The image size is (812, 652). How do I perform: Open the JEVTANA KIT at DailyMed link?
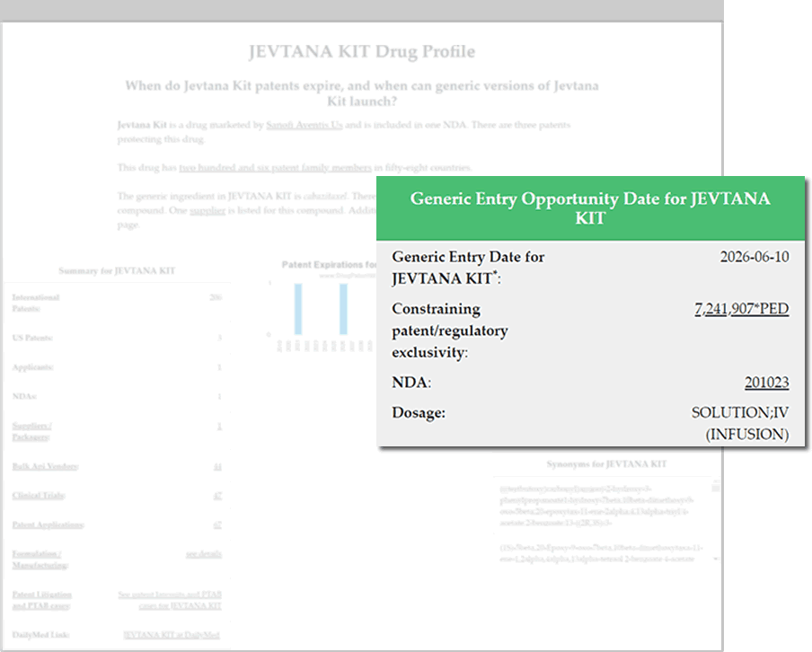171,635
